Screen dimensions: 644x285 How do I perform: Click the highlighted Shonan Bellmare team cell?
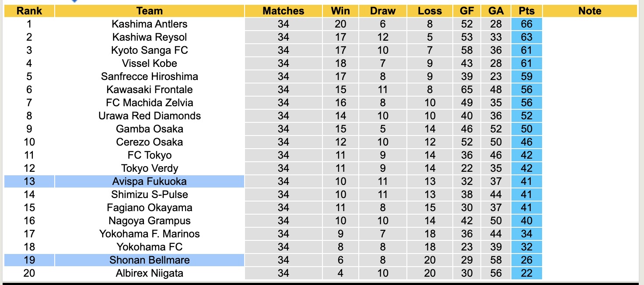(x=149, y=260)
